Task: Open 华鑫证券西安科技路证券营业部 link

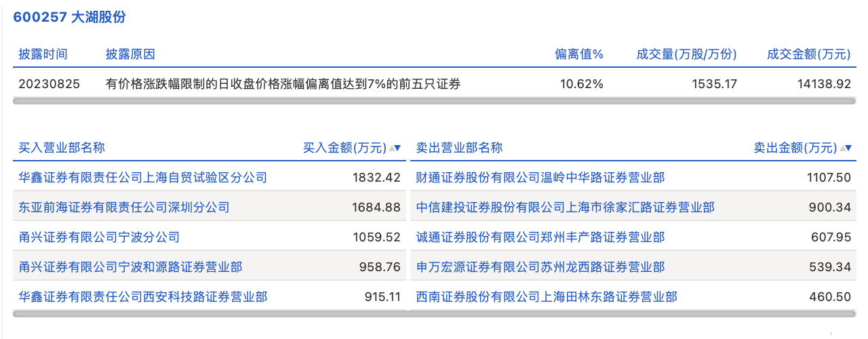Action: [143, 297]
